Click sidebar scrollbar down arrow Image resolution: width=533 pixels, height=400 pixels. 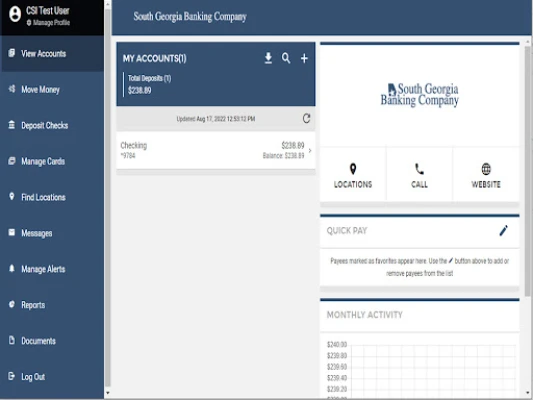click(108, 393)
